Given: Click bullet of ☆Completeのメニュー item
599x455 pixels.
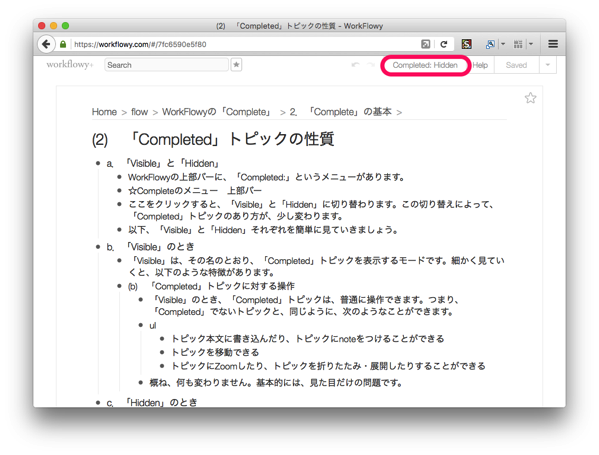Looking at the screenshot, I should click(x=119, y=191).
